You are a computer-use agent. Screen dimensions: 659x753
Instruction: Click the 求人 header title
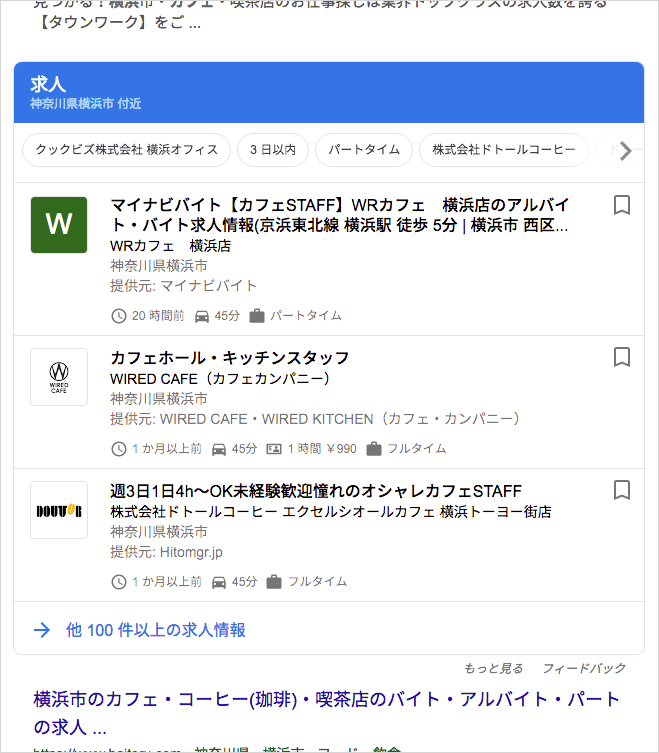[48, 84]
